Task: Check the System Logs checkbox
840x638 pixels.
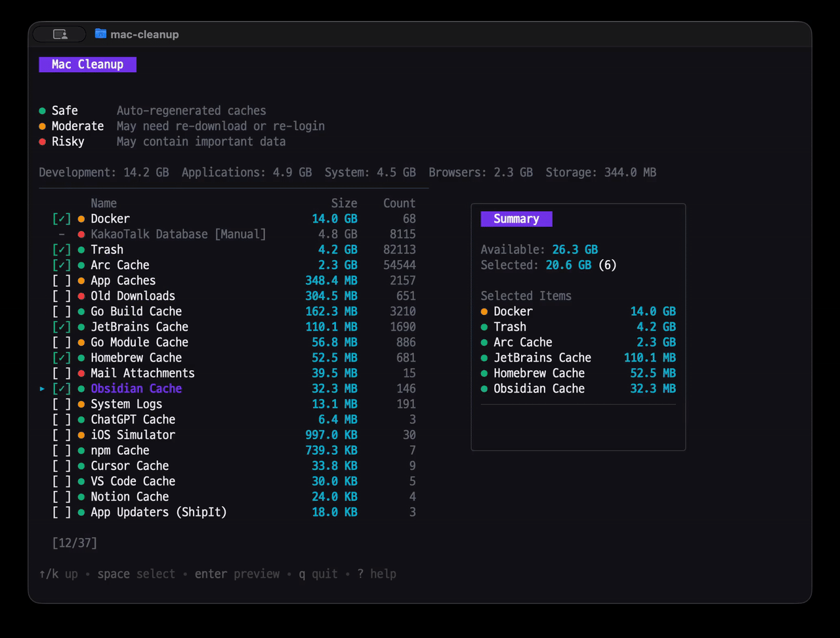Action: coord(62,404)
